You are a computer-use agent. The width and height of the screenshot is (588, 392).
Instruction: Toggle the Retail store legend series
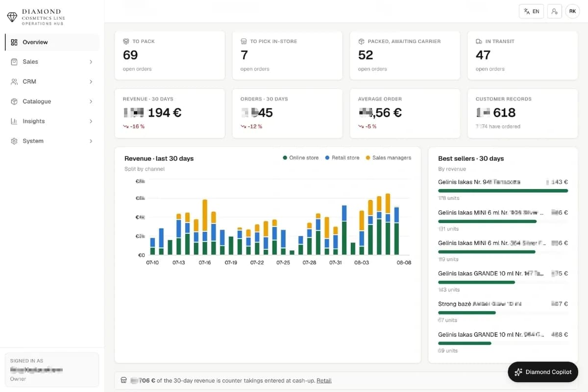(x=342, y=158)
